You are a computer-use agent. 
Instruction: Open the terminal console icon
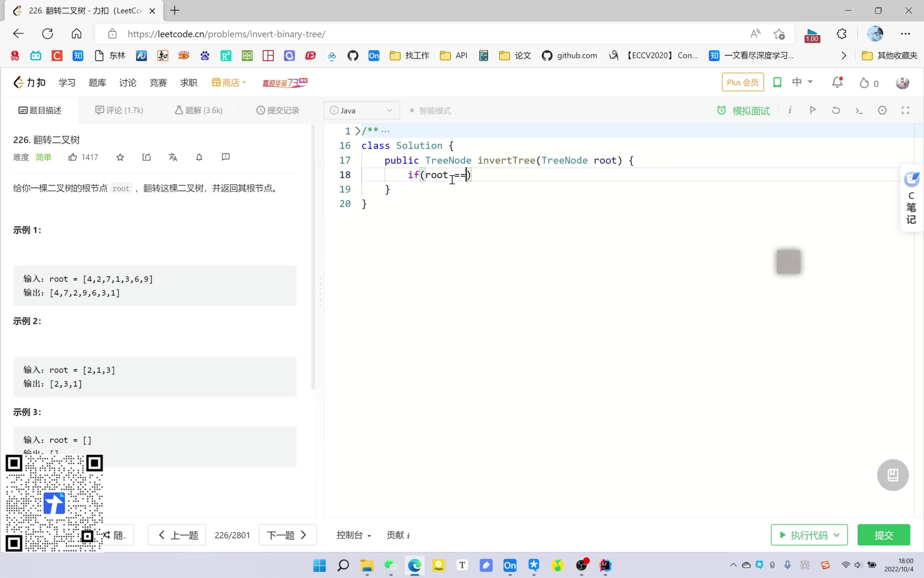pyautogui.click(x=859, y=111)
